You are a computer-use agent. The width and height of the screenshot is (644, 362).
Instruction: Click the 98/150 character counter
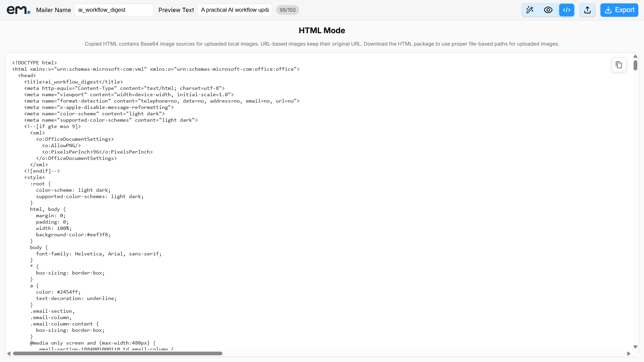tap(287, 10)
